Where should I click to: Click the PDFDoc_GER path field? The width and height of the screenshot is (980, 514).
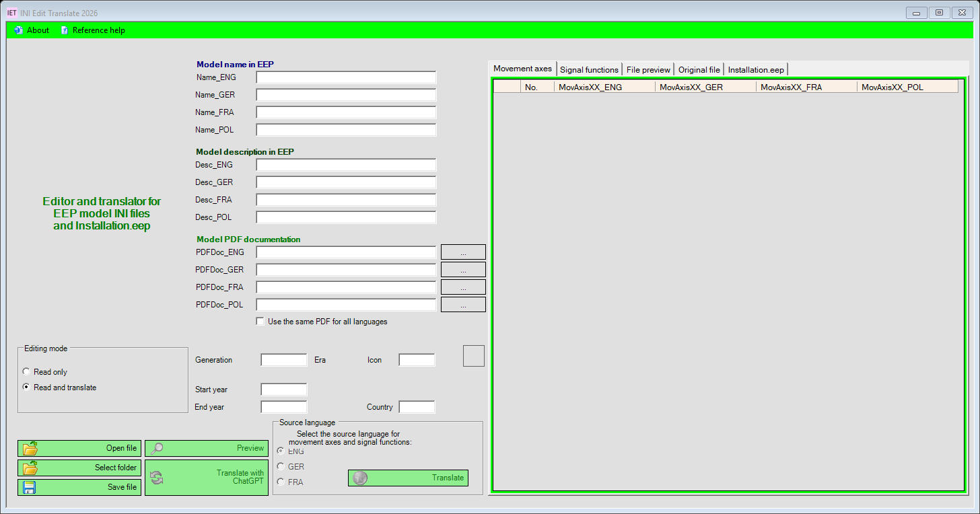pyautogui.click(x=346, y=270)
